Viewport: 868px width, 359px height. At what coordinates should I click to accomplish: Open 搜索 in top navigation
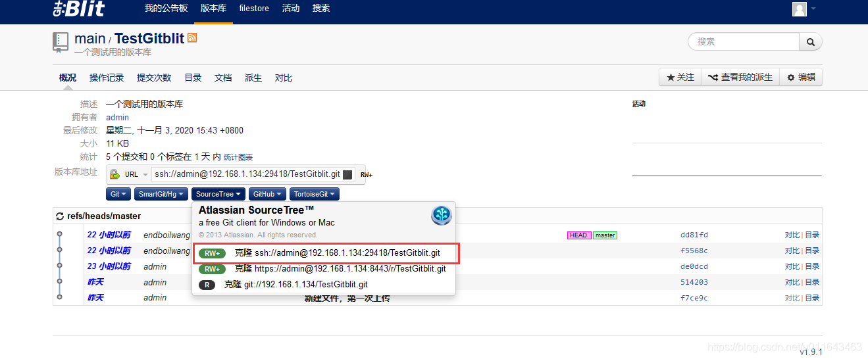(x=321, y=9)
